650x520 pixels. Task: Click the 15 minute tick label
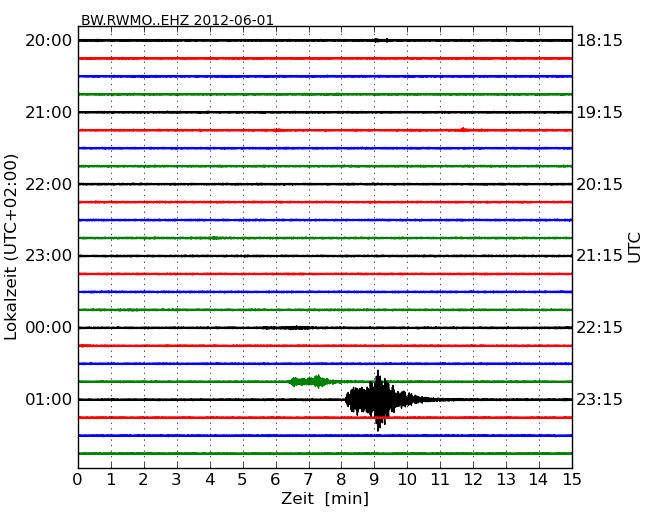pyautogui.click(x=572, y=480)
